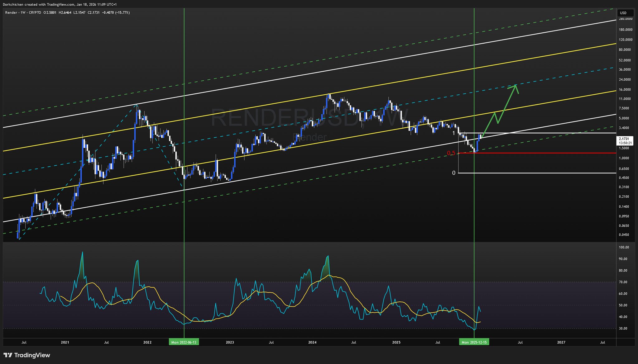638x364 pixels.
Task: Click the Mon 2022-06-13 date marker
Action: (x=184, y=342)
